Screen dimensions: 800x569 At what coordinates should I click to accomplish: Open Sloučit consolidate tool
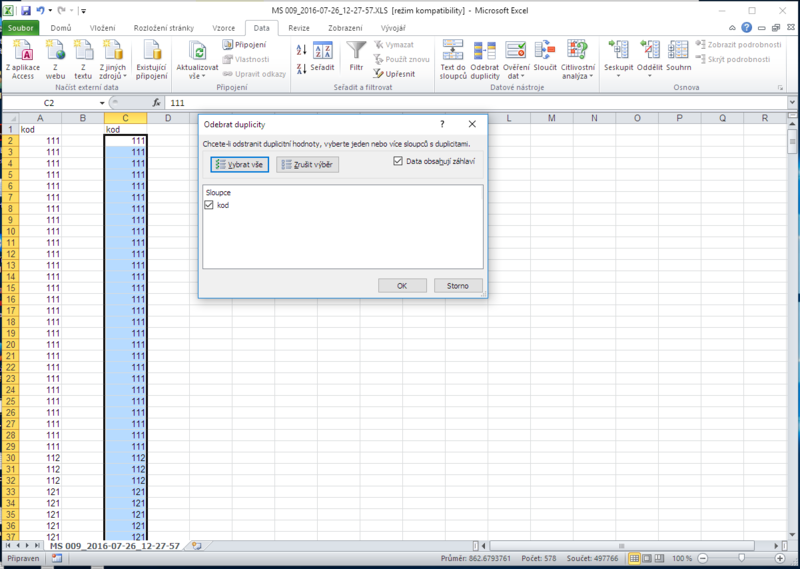[545, 57]
